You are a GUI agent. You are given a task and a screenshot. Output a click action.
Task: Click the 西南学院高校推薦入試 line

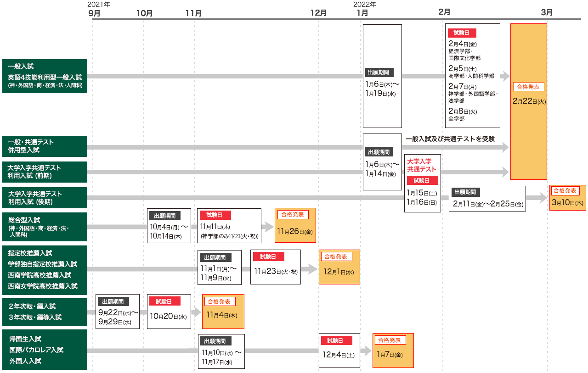coord(40,275)
